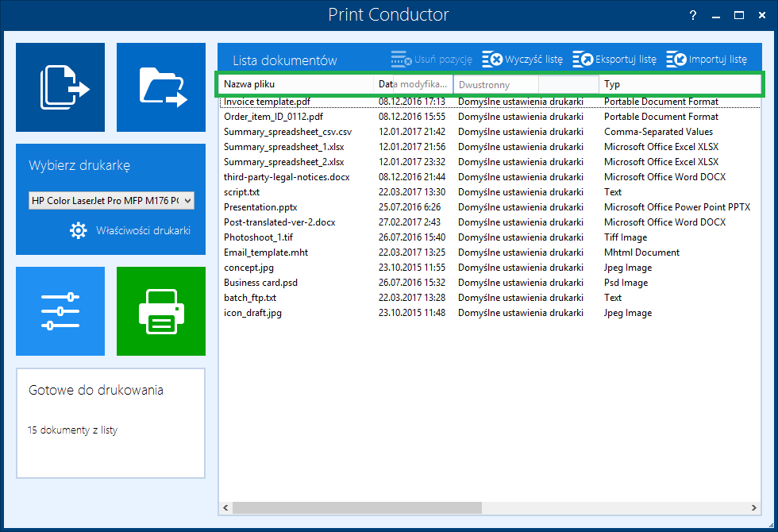Click the Tiff Image type cell
778x532 pixels.
(x=626, y=237)
